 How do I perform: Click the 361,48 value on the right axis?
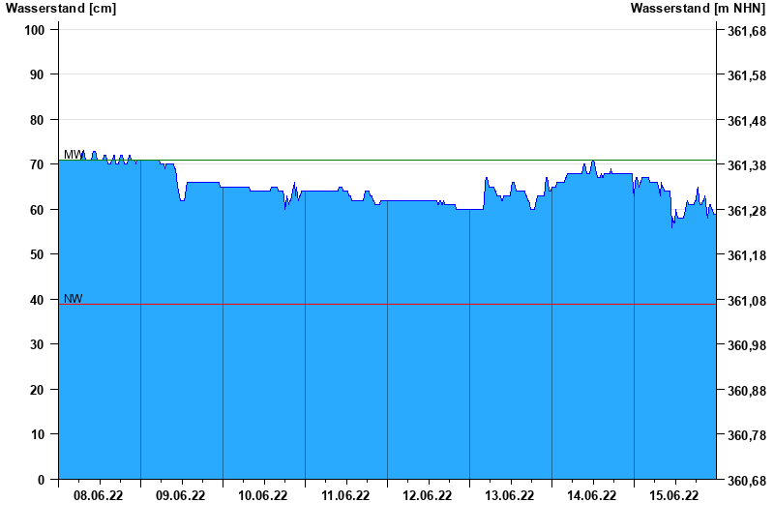pyautogui.click(x=747, y=121)
